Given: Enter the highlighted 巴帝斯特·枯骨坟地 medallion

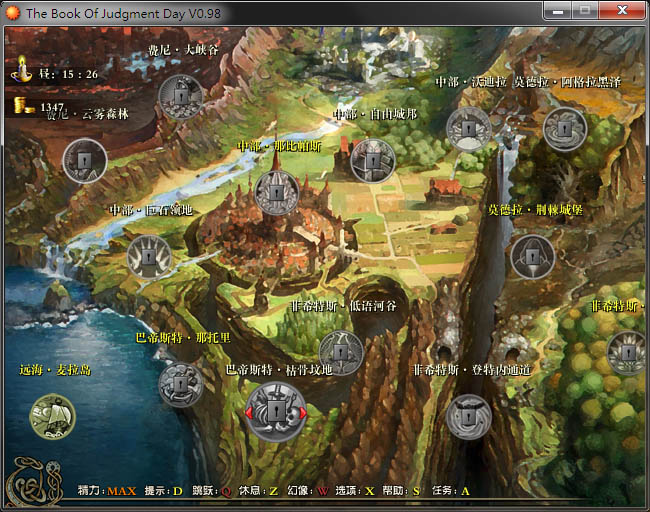Looking at the screenshot, I should click(x=276, y=412).
